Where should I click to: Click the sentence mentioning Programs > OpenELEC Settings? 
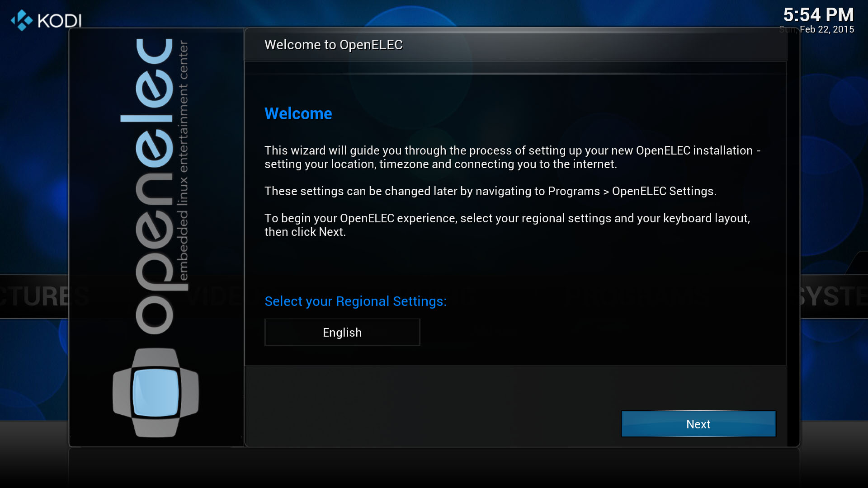(490, 191)
